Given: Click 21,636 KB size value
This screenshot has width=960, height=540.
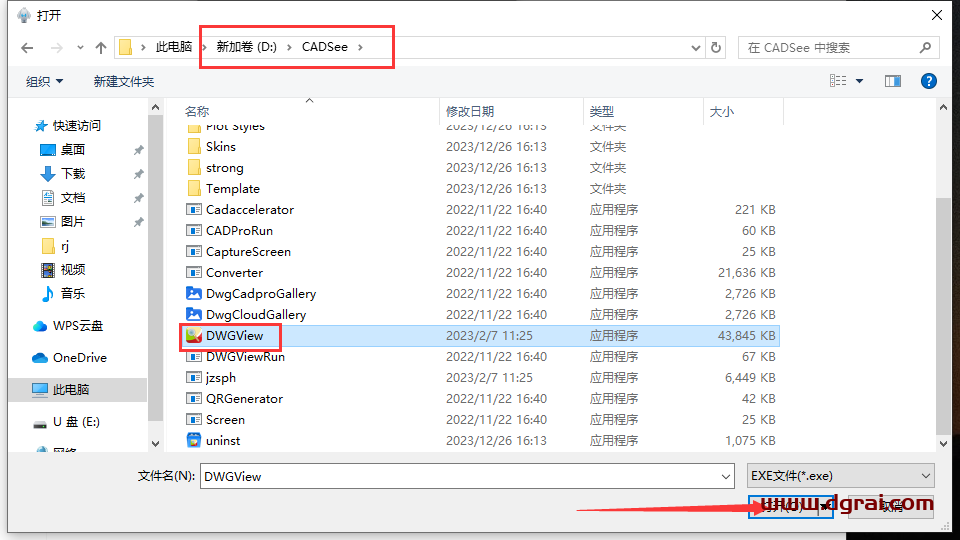Looking at the screenshot, I should 746,272.
